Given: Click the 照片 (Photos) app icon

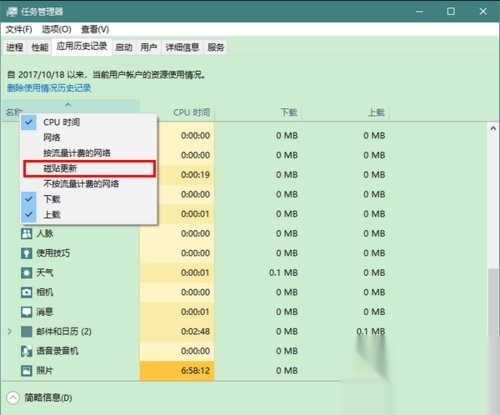Looking at the screenshot, I should tap(26, 371).
